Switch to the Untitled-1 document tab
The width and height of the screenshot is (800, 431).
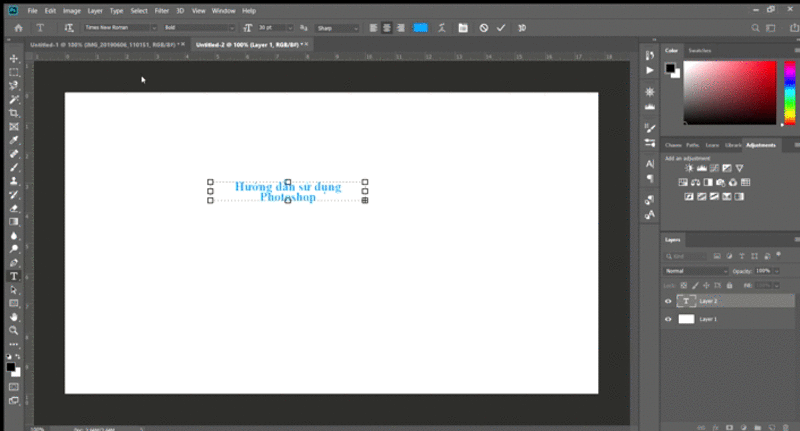click(x=104, y=45)
